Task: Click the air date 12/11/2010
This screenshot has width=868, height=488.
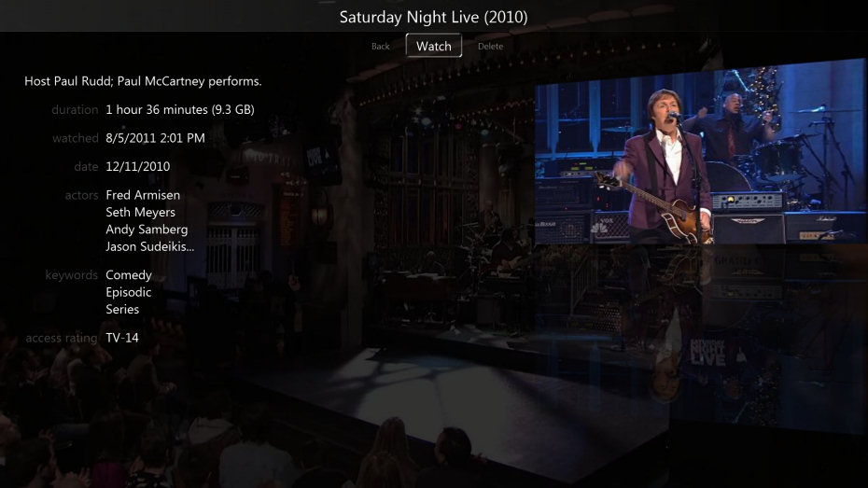Action: tap(138, 166)
